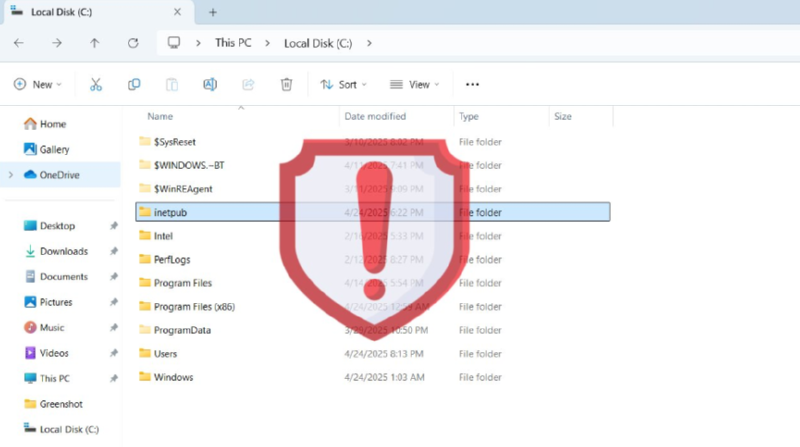Click the Rename icon in toolbar

click(210, 85)
